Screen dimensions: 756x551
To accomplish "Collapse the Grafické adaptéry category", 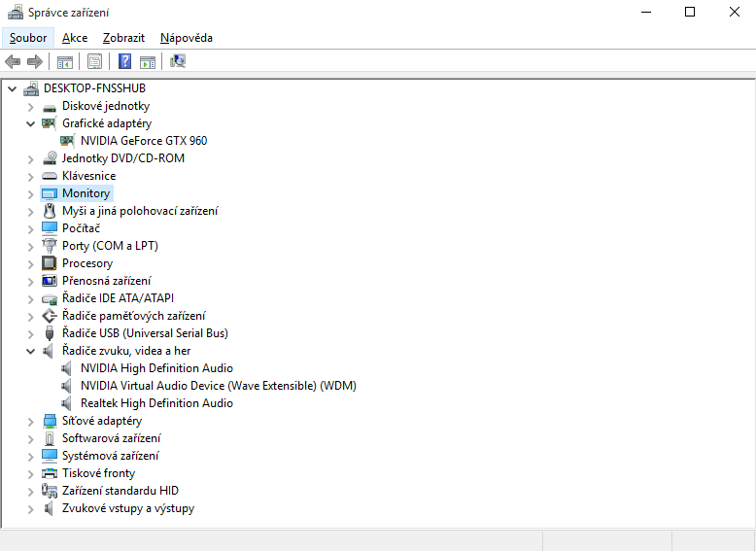I will click(x=30, y=123).
